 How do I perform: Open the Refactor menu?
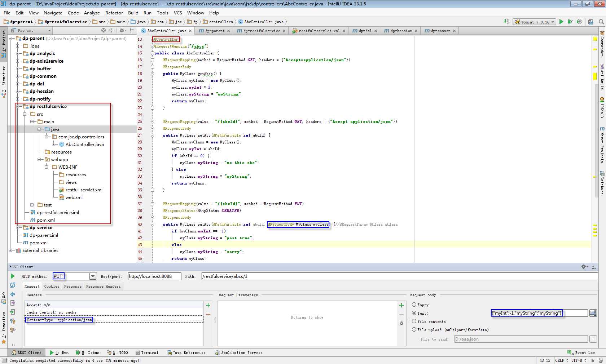pos(114,13)
